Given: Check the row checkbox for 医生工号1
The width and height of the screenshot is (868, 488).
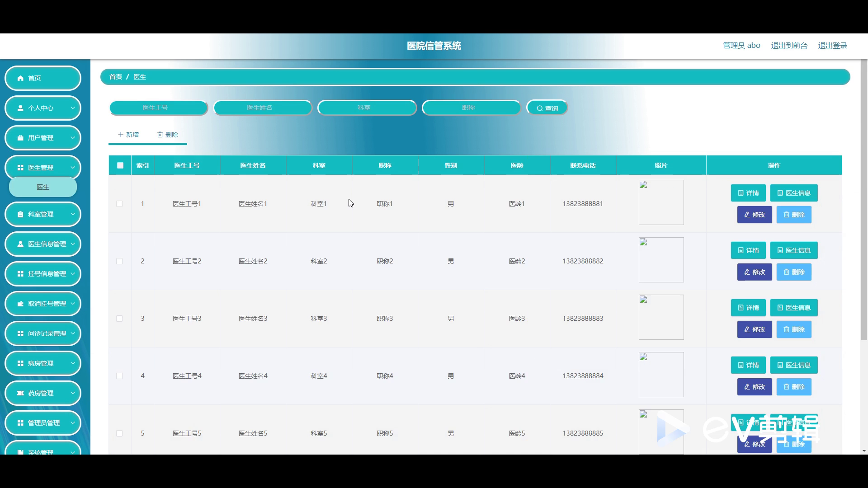Looking at the screenshot, I should (x=119, y=204).
